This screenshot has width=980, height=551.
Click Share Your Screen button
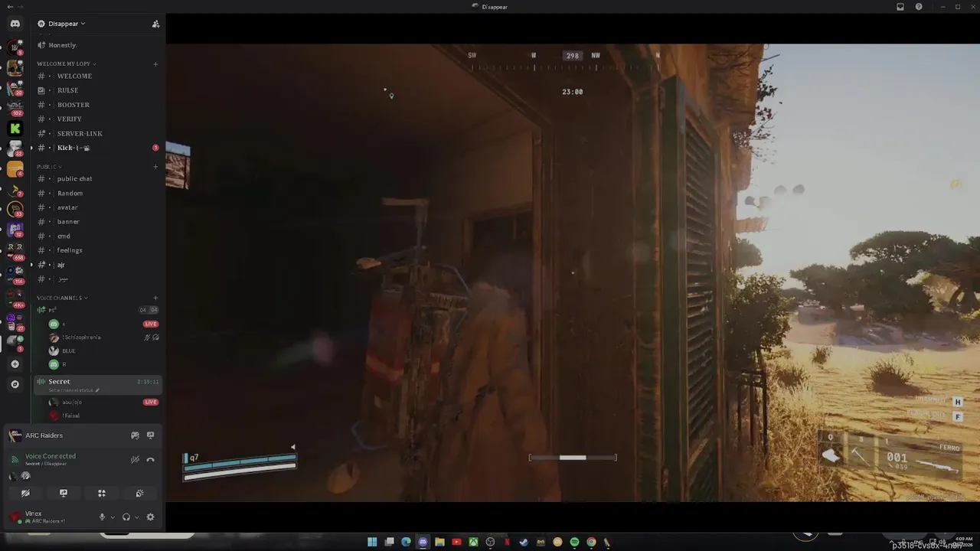pos(64,494)
